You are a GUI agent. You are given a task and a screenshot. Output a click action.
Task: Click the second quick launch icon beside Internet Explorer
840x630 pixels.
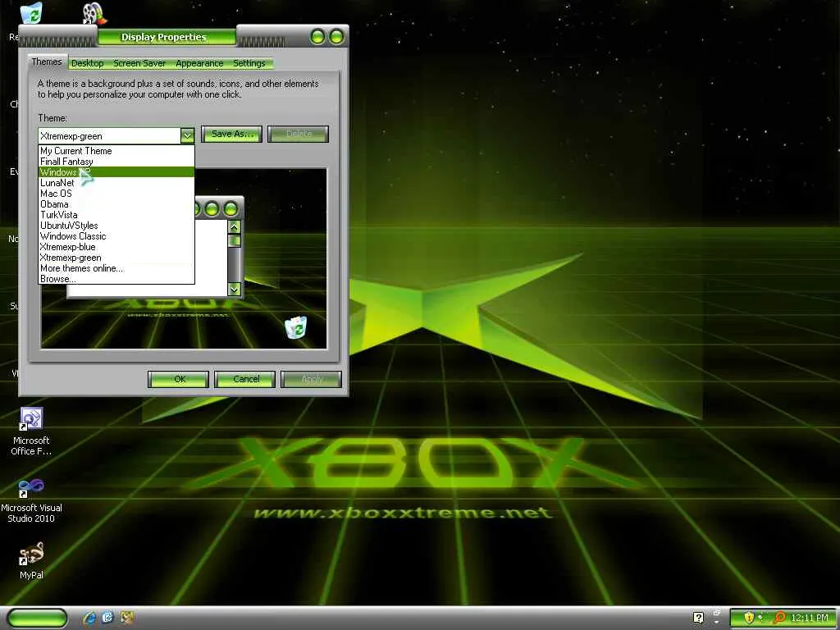click(107, 618)
